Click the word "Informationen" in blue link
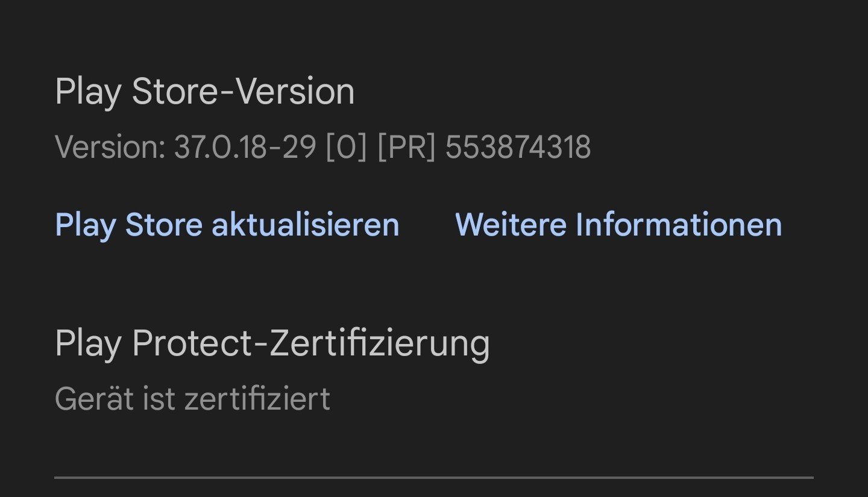The image size is (868, 497). [x=679, y=225]
